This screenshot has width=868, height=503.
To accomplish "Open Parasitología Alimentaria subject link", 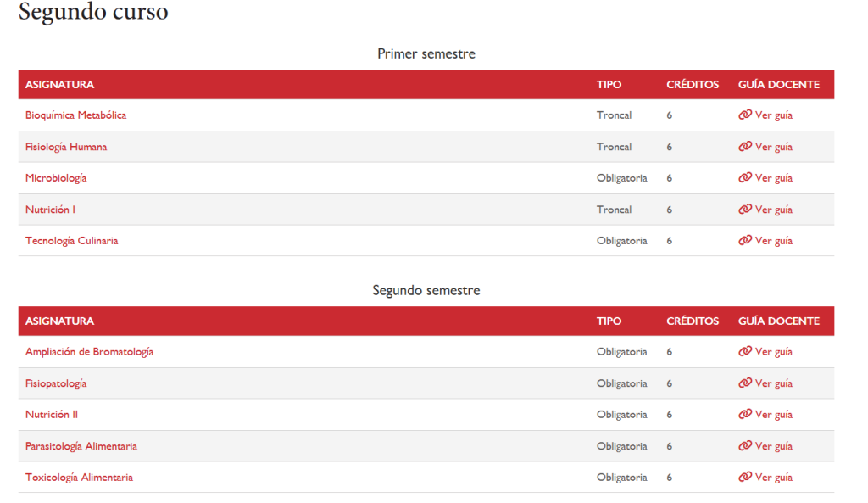I will 81,446.
